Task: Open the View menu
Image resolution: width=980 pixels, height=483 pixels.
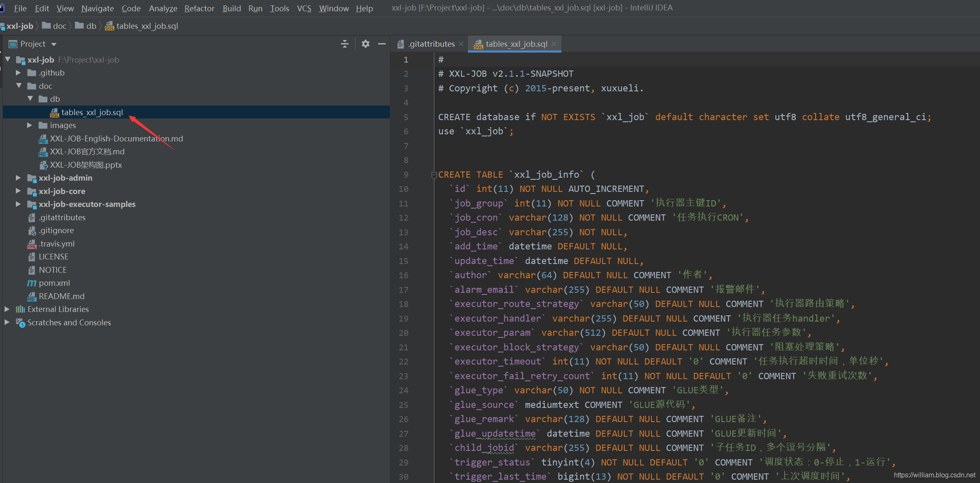Action: (65, 8)
